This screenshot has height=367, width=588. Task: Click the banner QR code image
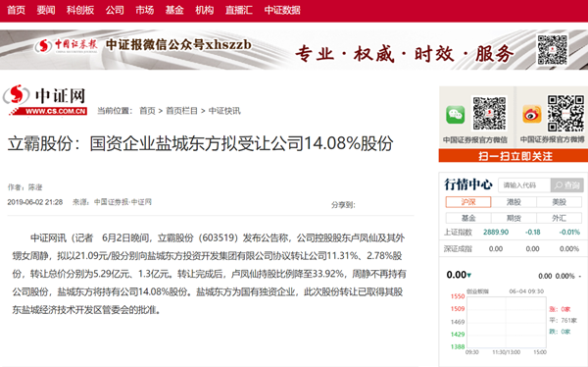552,50
